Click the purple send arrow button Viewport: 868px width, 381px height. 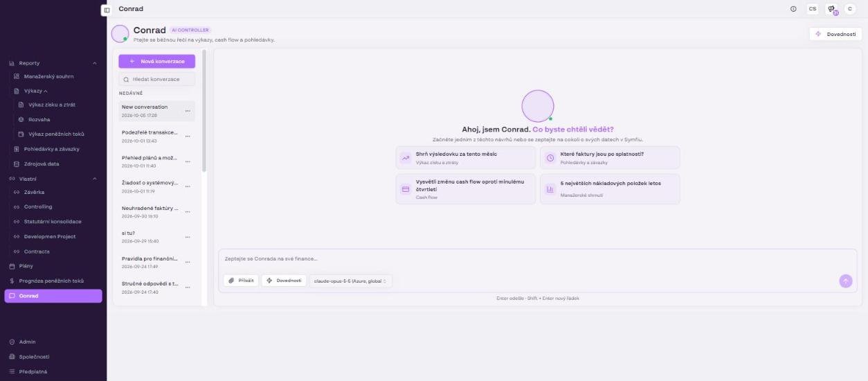[x=845, y=281]
